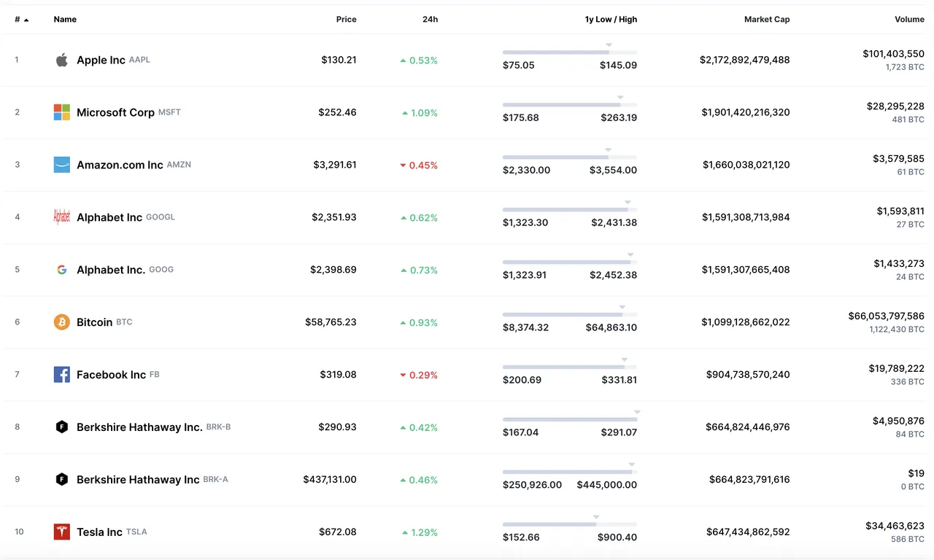Click the Tesla Inc logo icon
The width and height of the screenshot is (934, 560).
[x=62, y=532]
